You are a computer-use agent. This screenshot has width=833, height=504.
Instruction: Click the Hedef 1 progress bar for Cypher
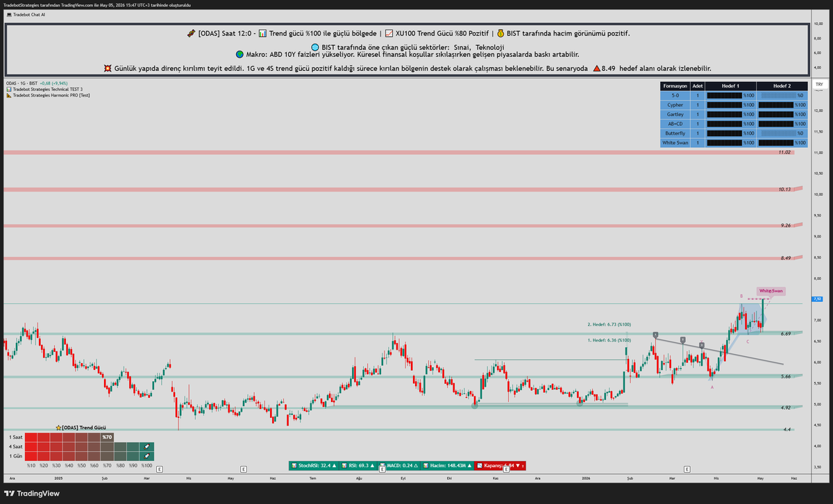[x=724, y=105]
